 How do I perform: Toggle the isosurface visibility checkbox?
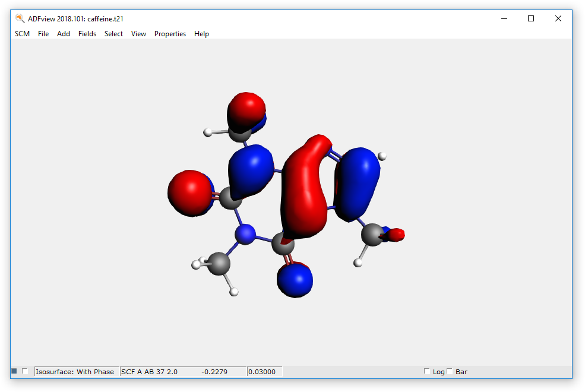tap(25, 371)
